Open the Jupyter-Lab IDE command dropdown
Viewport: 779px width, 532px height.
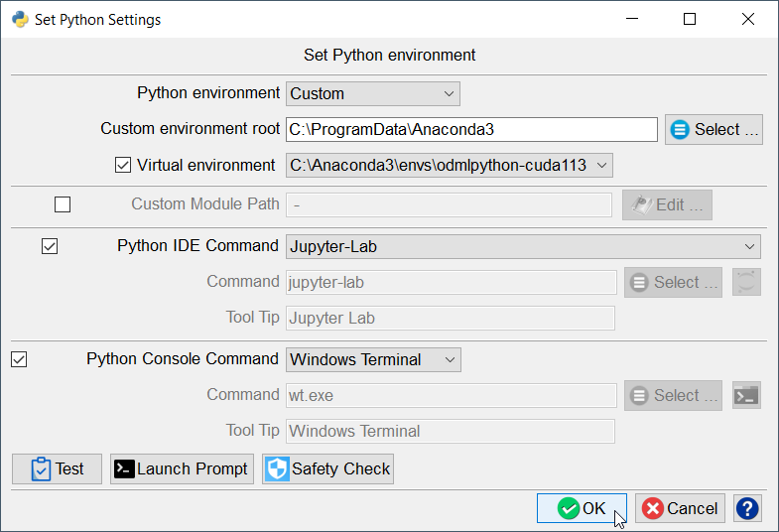523,246
